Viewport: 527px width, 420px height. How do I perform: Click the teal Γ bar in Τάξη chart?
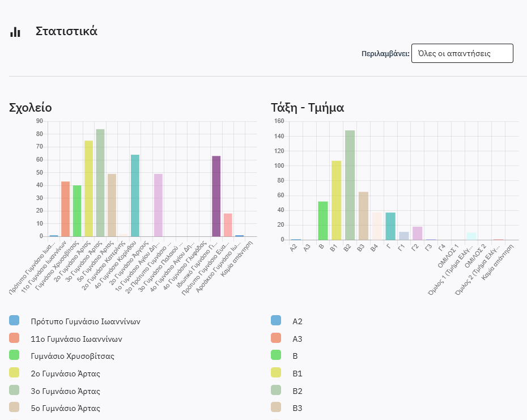tap(390, 226)
